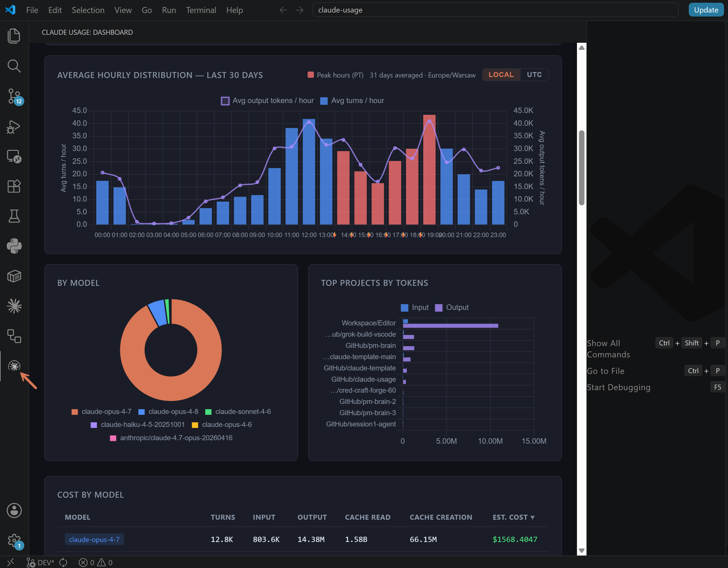Open the Edit menu

point(55,10)
